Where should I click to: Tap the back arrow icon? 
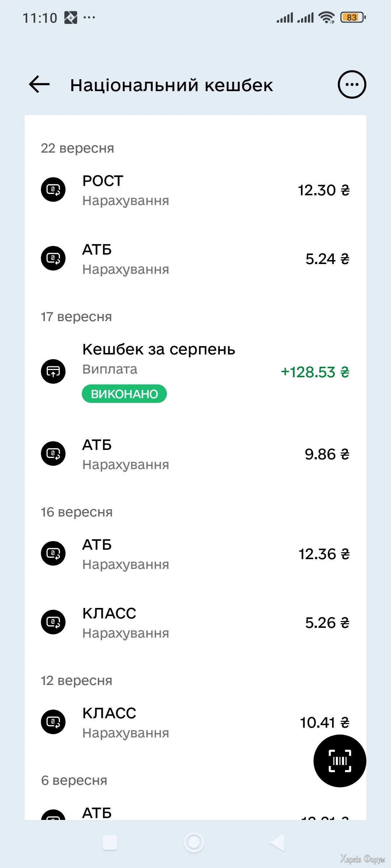39,85
